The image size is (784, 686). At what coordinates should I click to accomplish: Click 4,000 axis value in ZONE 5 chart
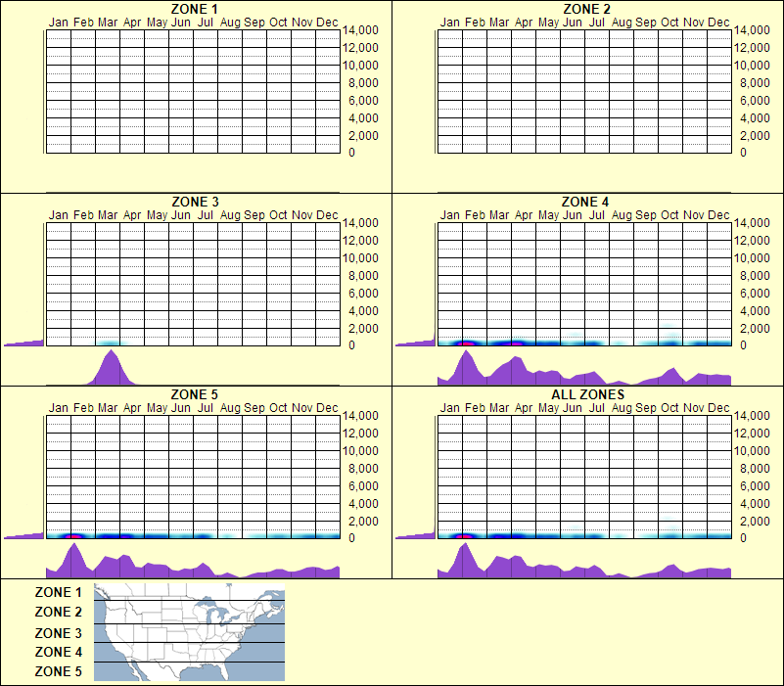coord(363,504)
